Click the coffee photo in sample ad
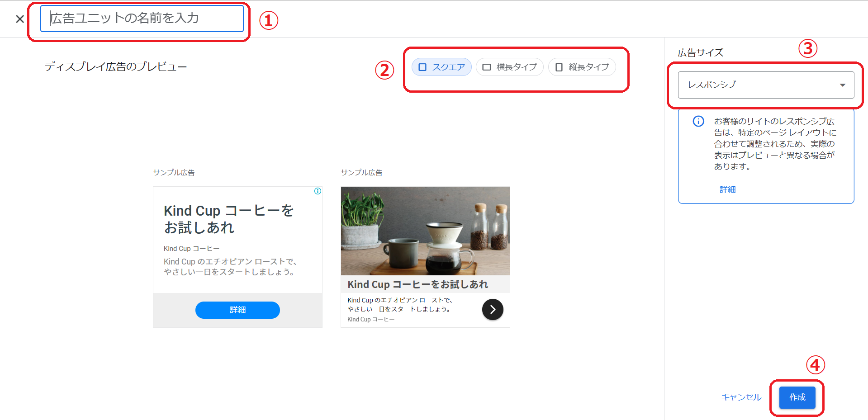868x420 pixels. (x=425, y=231)
